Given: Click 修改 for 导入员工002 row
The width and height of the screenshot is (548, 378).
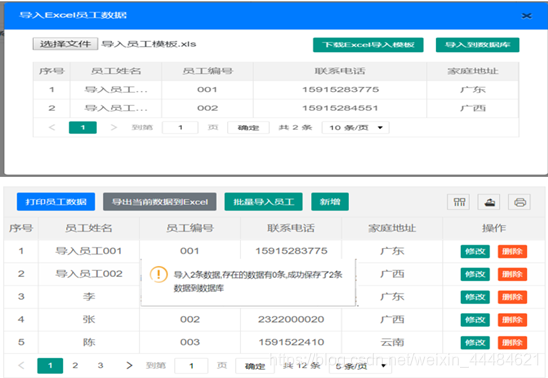Looking at the screenshot, I should tap(475, 274).
